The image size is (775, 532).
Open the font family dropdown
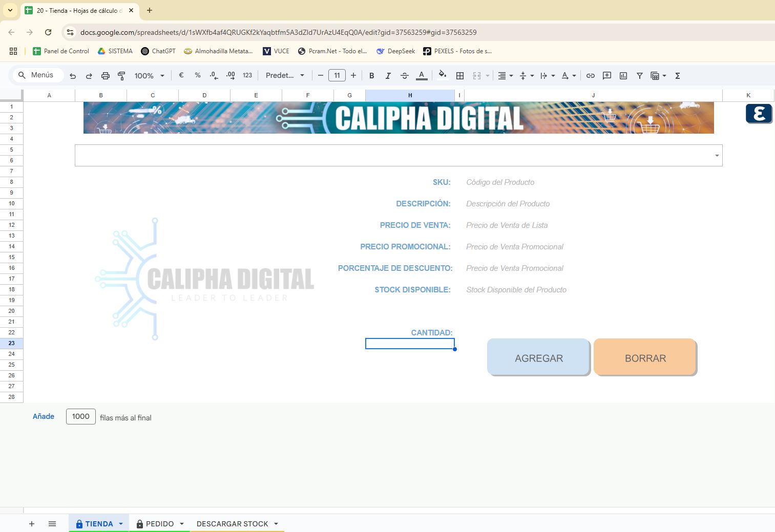(x=285, y=76)
